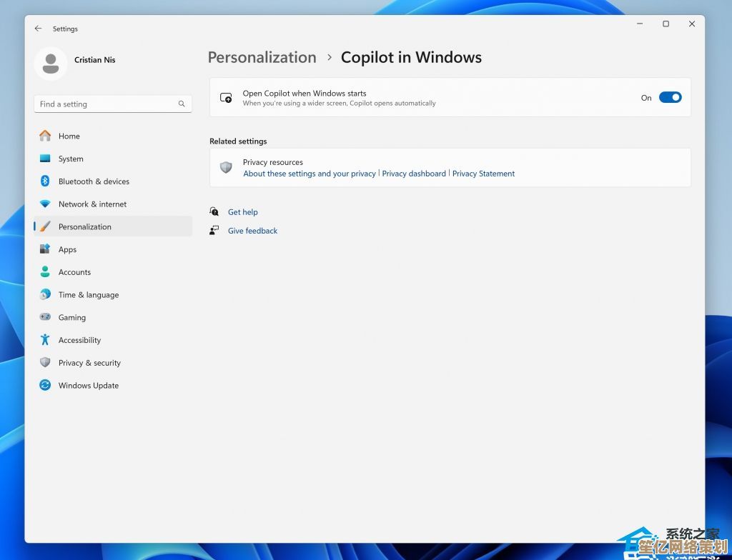Open the Gaming settings page

pos(113,317)
